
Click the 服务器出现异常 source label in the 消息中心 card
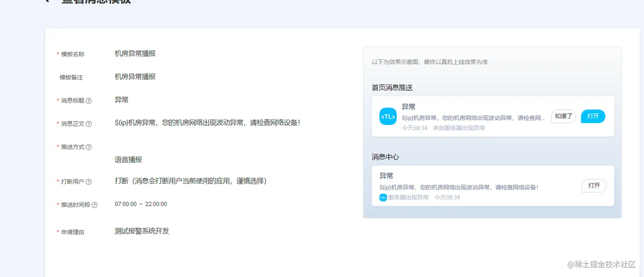408,197
